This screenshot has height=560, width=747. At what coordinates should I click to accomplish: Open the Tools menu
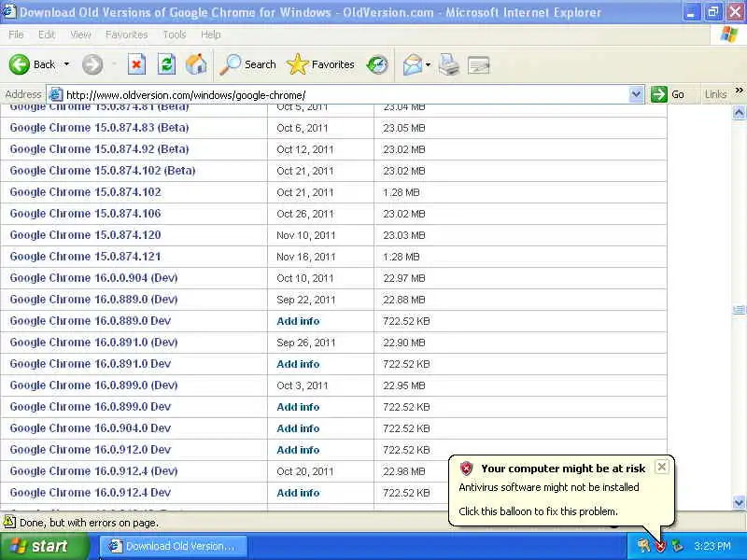(175, 35)
